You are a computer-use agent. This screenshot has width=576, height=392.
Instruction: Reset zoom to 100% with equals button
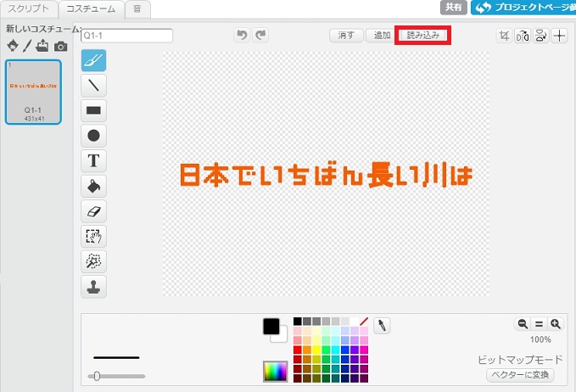539,324
